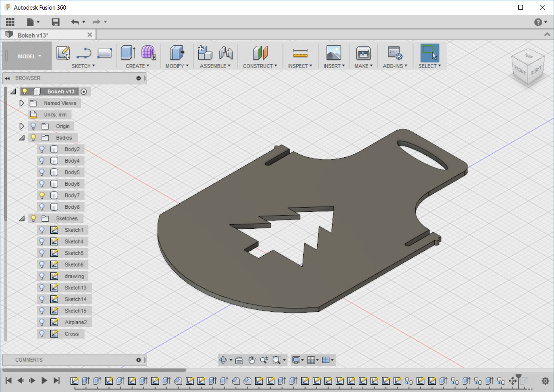The width and height of the screenshot is (554, 392).
Task: Show Sketch1 using its lightbulb
Action: click(42, 230)
